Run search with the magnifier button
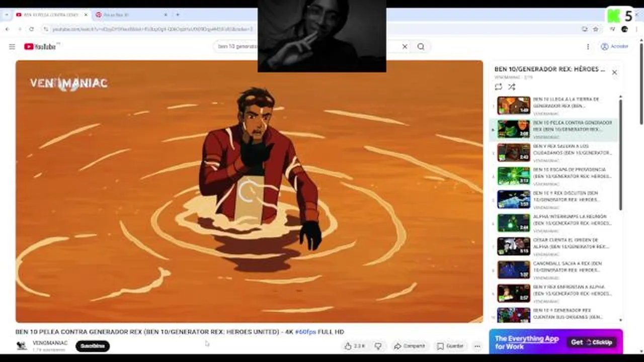This screenshot has height=362, width=644. (421, 47)
